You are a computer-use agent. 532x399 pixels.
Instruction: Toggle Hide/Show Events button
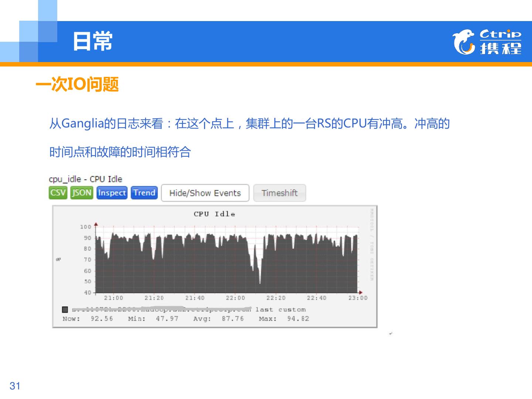pos(205,193)
